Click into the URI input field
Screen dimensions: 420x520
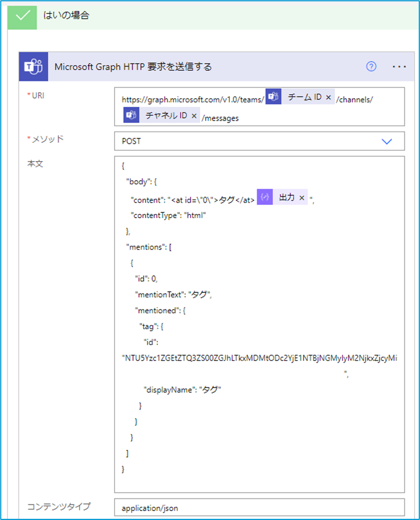tap(259, 106)
